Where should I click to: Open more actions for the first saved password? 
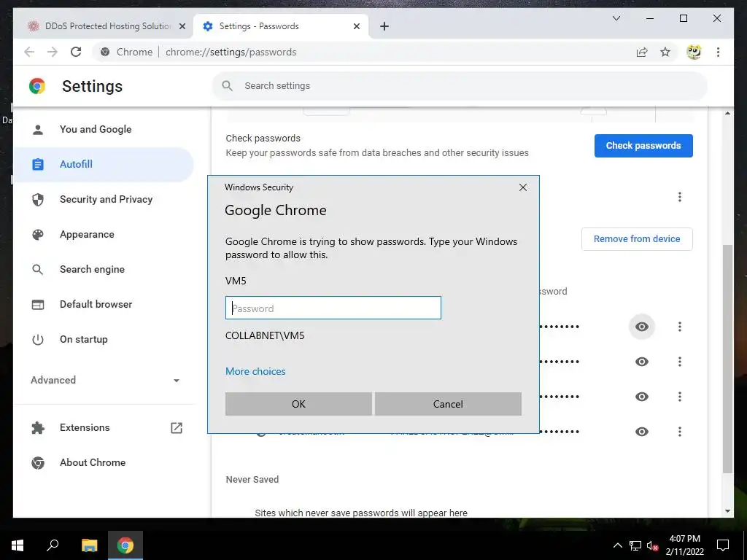[x=679, y=327]
